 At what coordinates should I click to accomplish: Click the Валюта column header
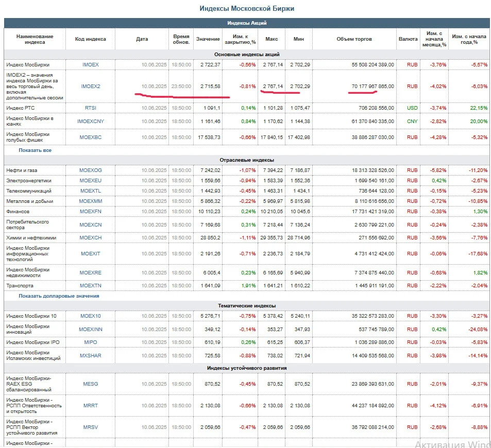pos(408,39)
